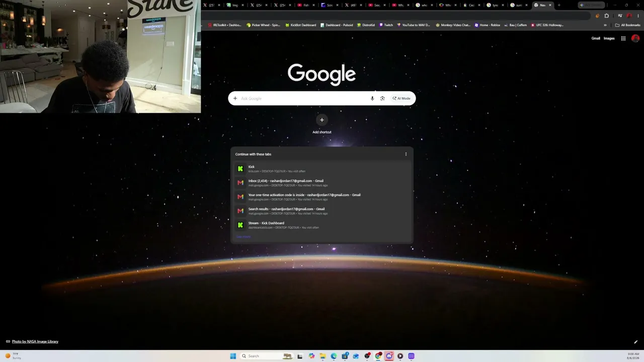Open the Google account profile avatar

pos(635,38)
